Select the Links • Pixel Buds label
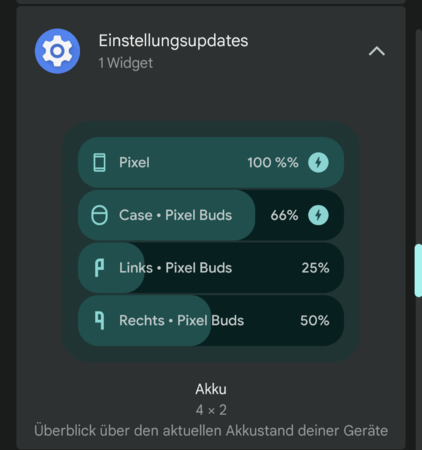Image resolution: width=422 pixels, height=450 pixels. pos(175,268)
